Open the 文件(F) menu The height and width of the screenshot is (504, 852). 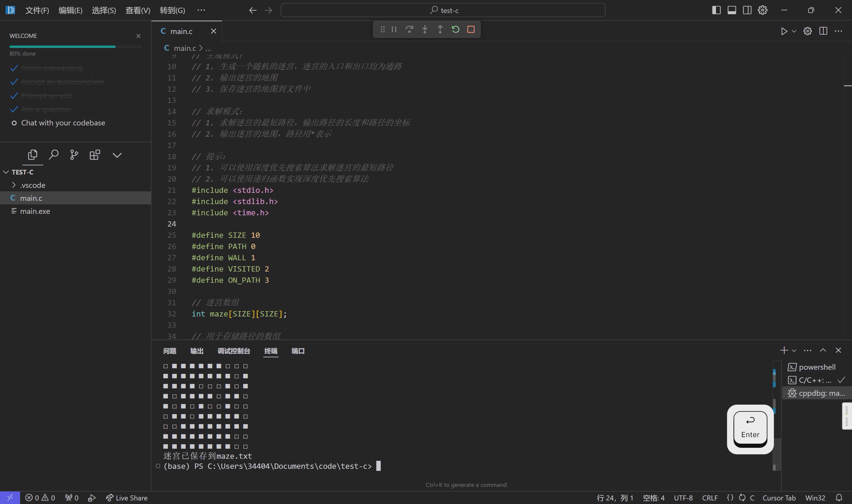37,10
